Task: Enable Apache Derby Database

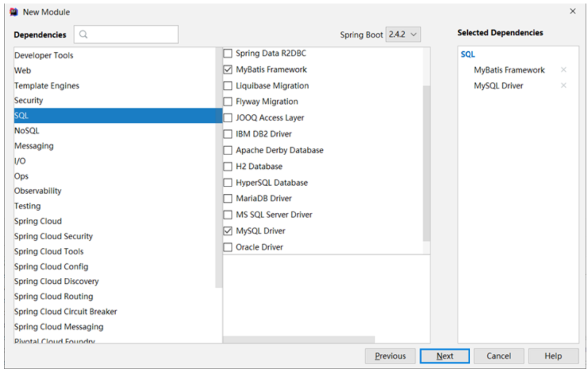Action: pos(228,150)
